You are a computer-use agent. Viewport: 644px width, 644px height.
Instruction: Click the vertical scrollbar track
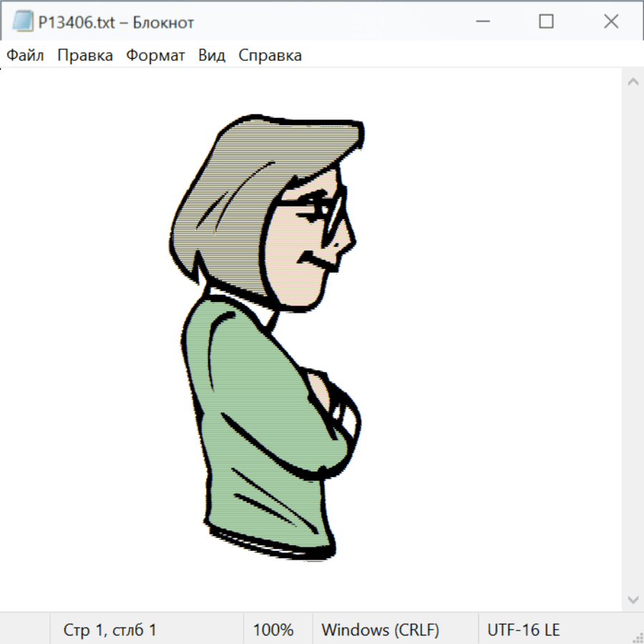tap(633, 340)
